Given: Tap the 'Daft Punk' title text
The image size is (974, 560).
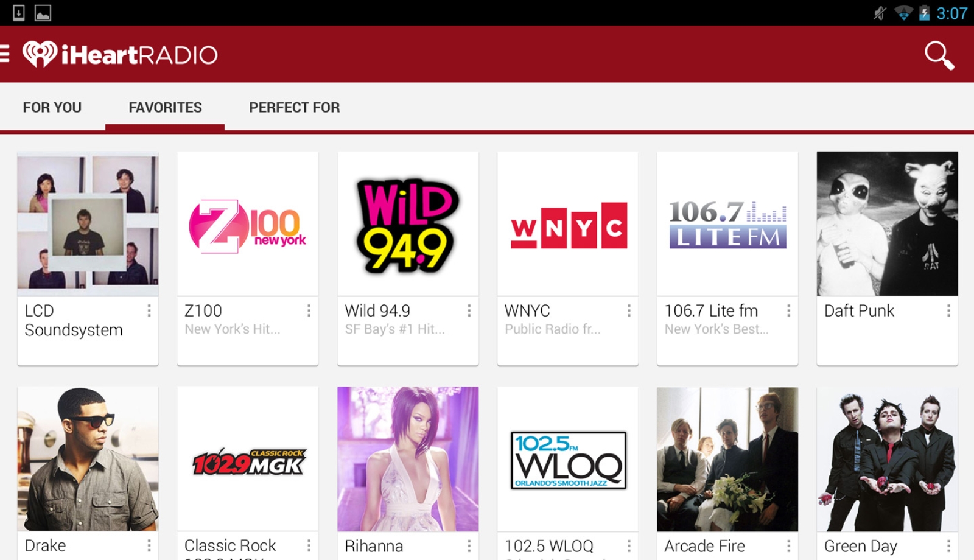Looking at the screenshot, I should [x=859, y=311].
